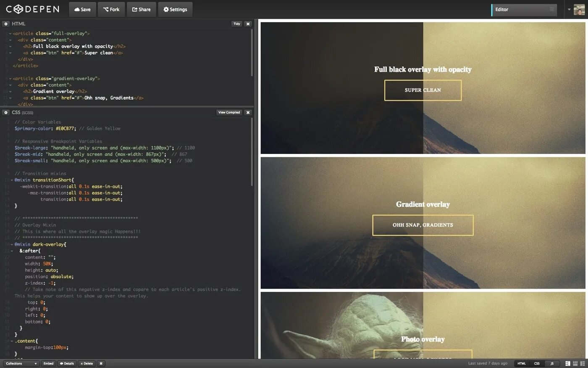Collapse first div content fold arrow
Image resolution: width=588 pixels, height=368 pixels.
pyautogui.click(x=10, y=40)
